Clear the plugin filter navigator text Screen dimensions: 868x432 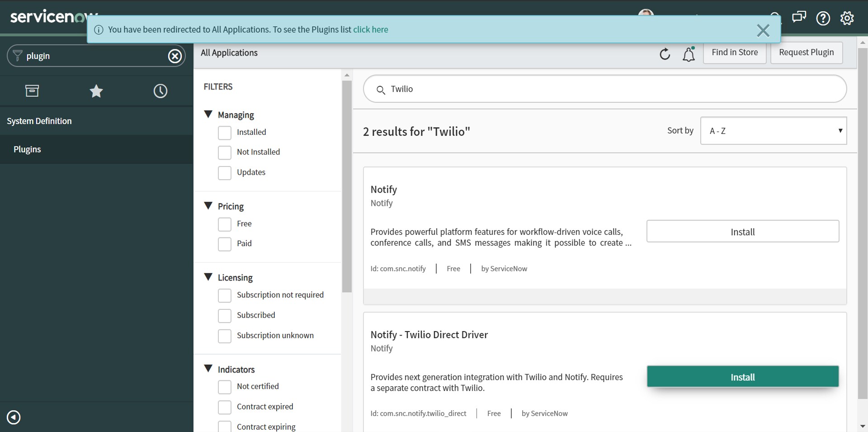click(x=175, y=56)
